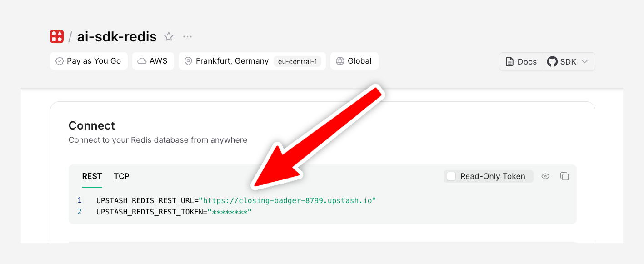Click the eu-central-1 region tag

(297, 61)
